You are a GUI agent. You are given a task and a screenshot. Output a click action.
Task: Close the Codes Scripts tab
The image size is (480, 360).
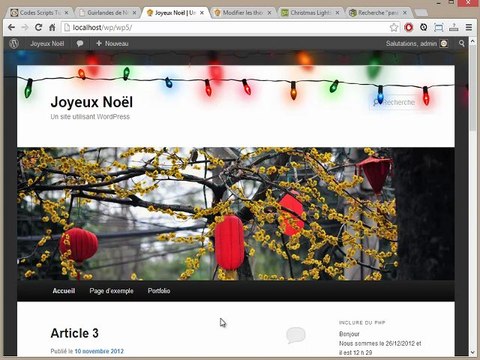click(66, 13)
